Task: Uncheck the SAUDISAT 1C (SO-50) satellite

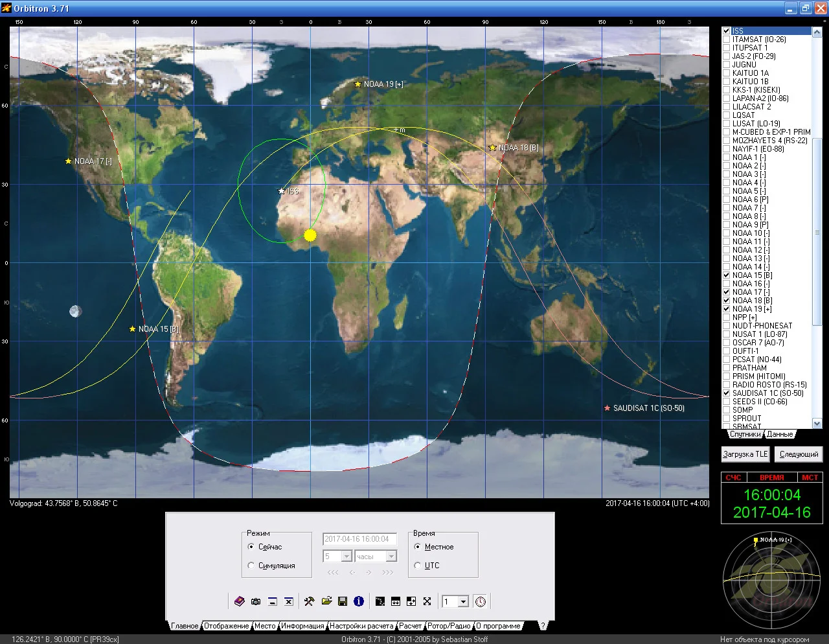Action: pos(727,393)
